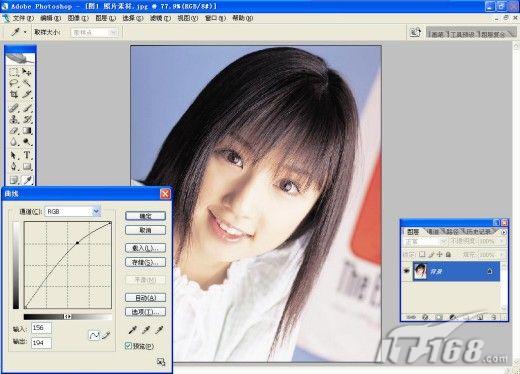Hide the background layer via eye icon
Image resolution: width=520 pixels, height=374 pixels.
406,271
